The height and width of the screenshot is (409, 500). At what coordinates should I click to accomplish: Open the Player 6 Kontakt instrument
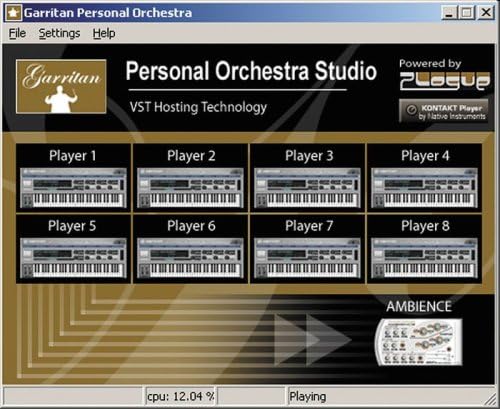pyautogui.click(x=190, y=258)
